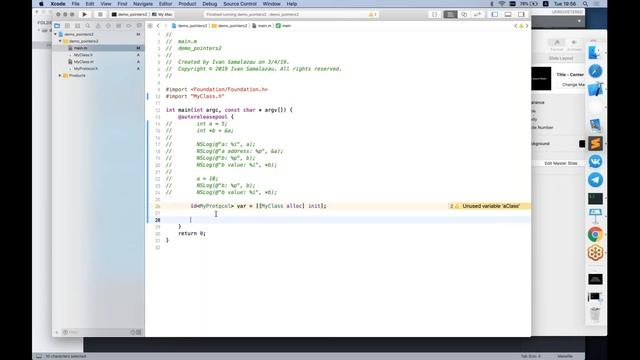Viewport: 640px width, 360px height.
Task: Open the File menu
Action: [x=76, y=4]
